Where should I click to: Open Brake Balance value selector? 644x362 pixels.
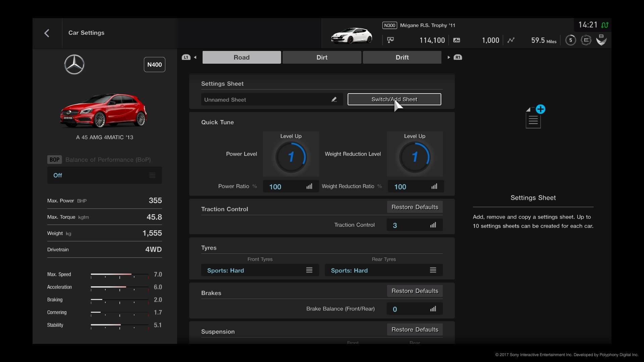(415, 309)
